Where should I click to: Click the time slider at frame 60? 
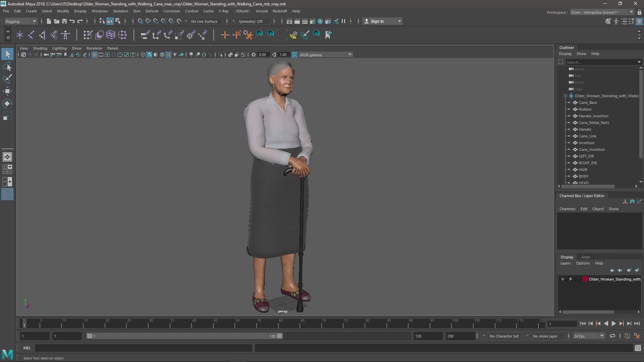tap(280, 324)
